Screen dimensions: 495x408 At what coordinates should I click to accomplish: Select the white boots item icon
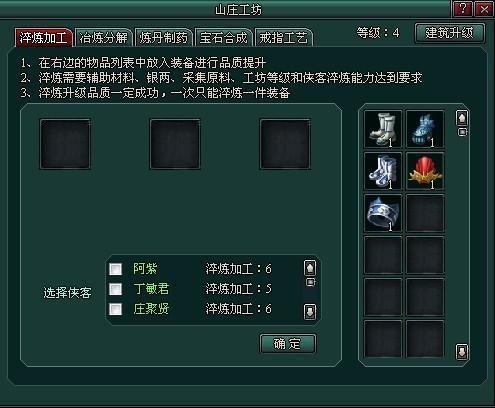[x=383, y=129]
